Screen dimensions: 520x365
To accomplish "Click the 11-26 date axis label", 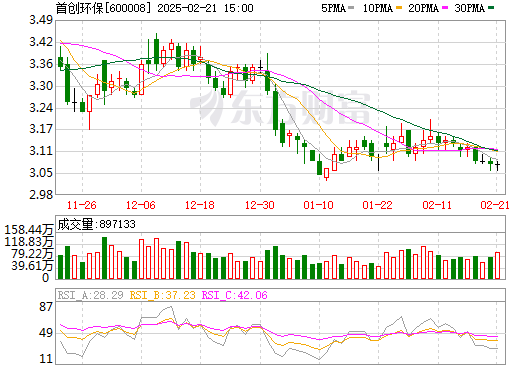I will click(82, 205).
